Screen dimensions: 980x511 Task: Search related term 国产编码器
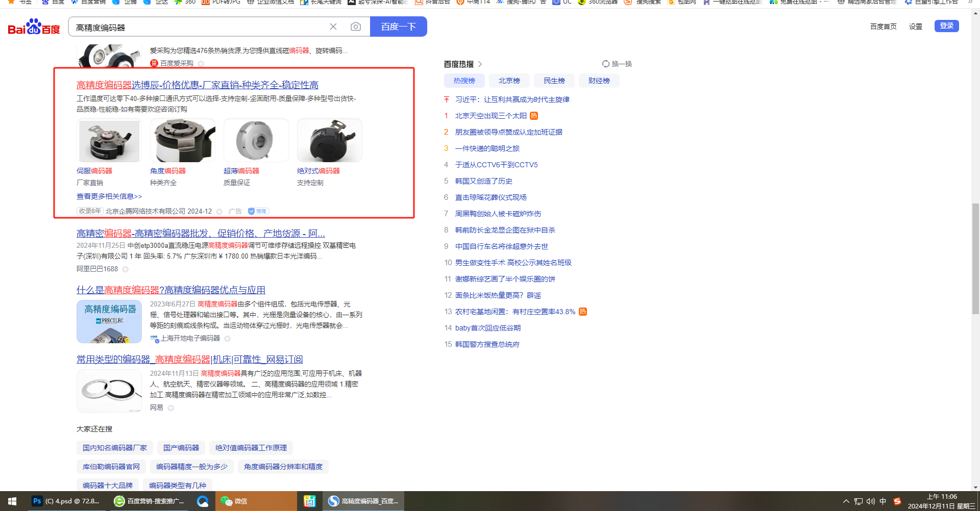(181, 448)
